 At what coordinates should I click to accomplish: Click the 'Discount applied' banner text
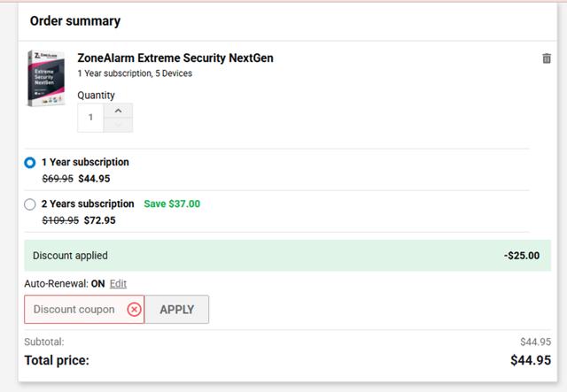[70, 256]
